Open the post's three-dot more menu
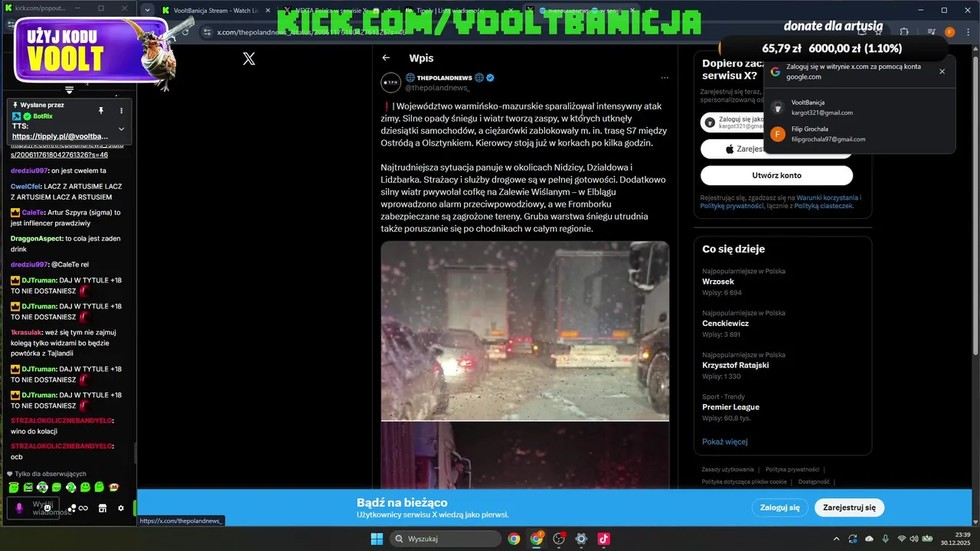 [665, 78]
